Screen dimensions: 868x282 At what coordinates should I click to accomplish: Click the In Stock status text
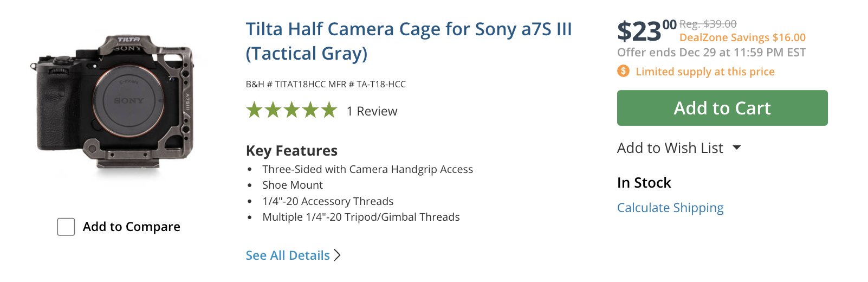644,183
